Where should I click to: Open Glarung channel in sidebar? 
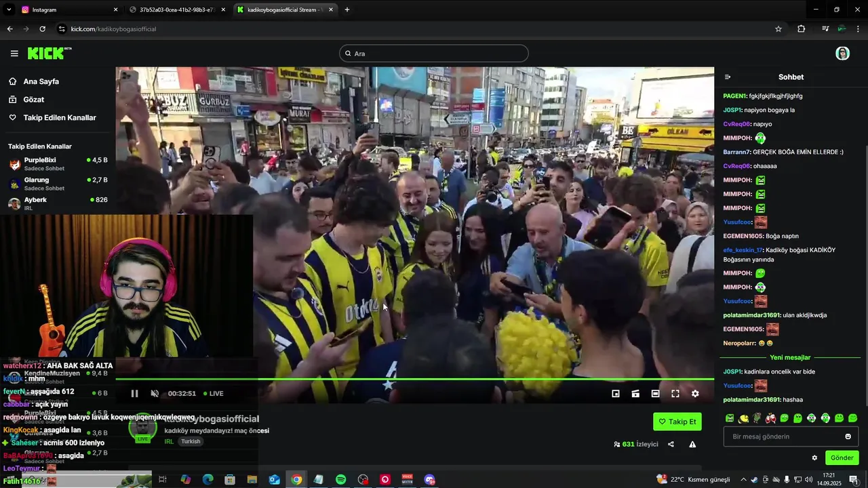(x=58, y=184)
